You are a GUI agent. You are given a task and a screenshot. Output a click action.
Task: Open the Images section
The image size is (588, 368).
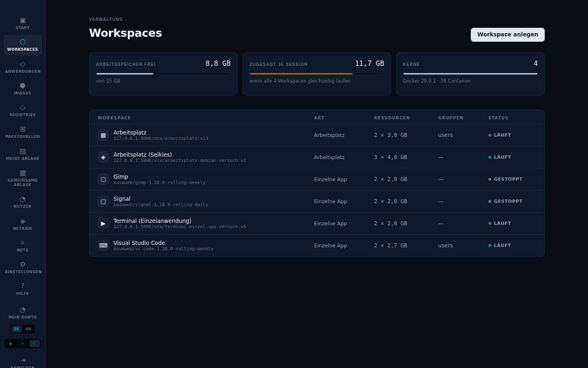coord(22,89)
